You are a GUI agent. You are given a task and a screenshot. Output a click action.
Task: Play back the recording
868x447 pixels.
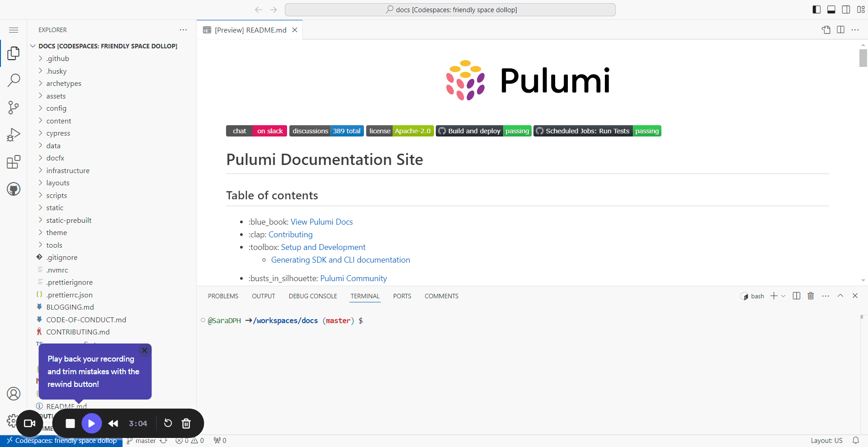[92, 423]
